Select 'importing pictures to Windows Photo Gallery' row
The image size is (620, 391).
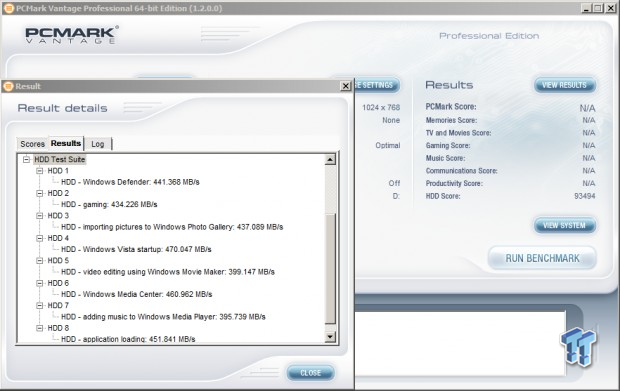172,227
